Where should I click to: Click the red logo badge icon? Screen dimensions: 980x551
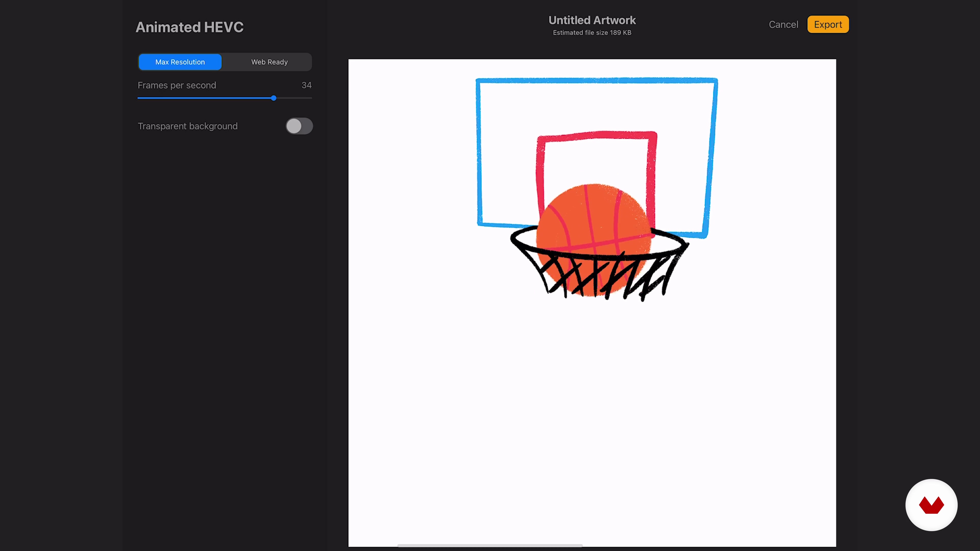931,505
